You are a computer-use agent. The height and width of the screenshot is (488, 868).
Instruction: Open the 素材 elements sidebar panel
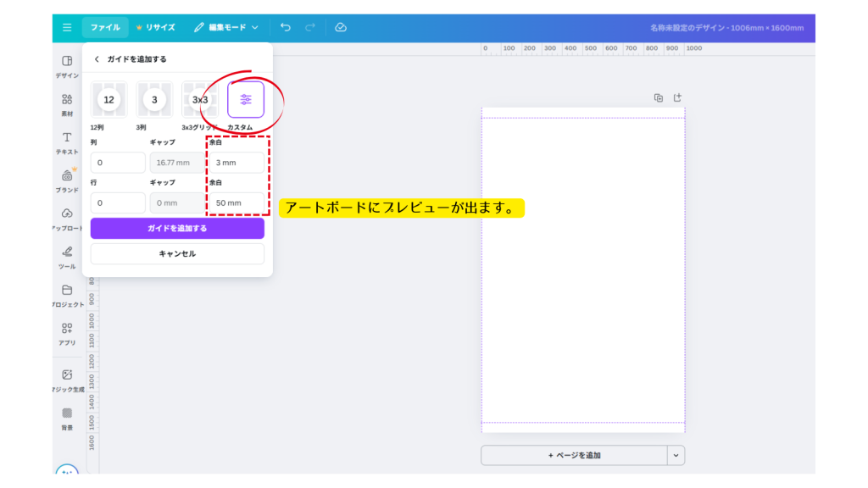pyautogui.click(x=67, y=104)
